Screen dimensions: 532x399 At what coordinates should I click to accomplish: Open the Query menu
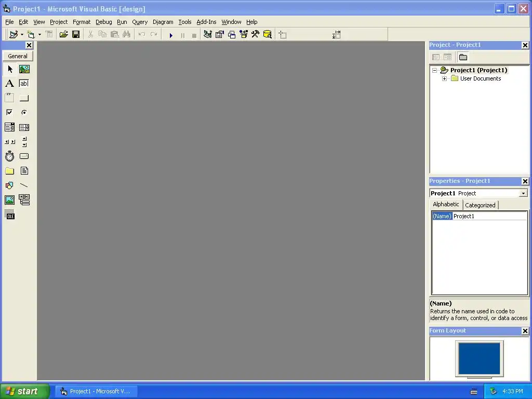click(x=140, y=22)
